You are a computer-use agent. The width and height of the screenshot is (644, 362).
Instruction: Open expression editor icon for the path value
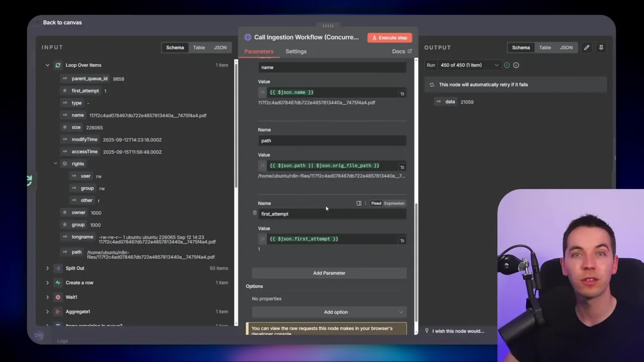(402, 167)
